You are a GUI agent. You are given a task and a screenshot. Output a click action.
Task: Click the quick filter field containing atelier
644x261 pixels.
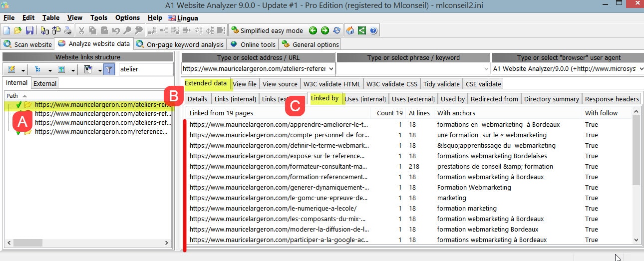coord(146,69)
